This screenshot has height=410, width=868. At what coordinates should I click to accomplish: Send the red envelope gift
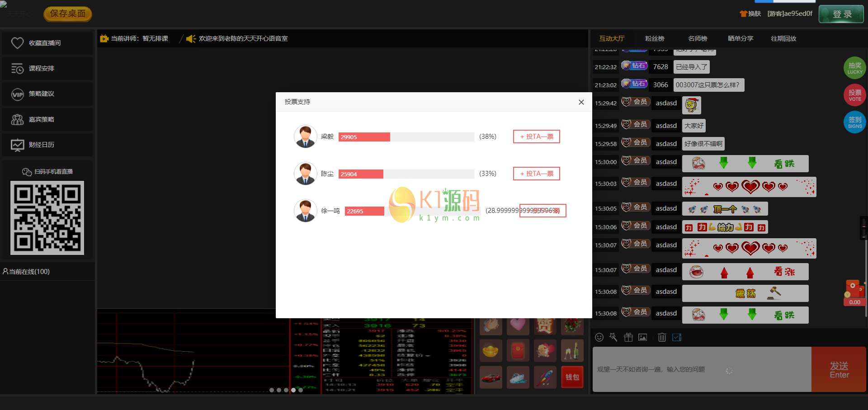pyautogui.click(x=518, y=351)
